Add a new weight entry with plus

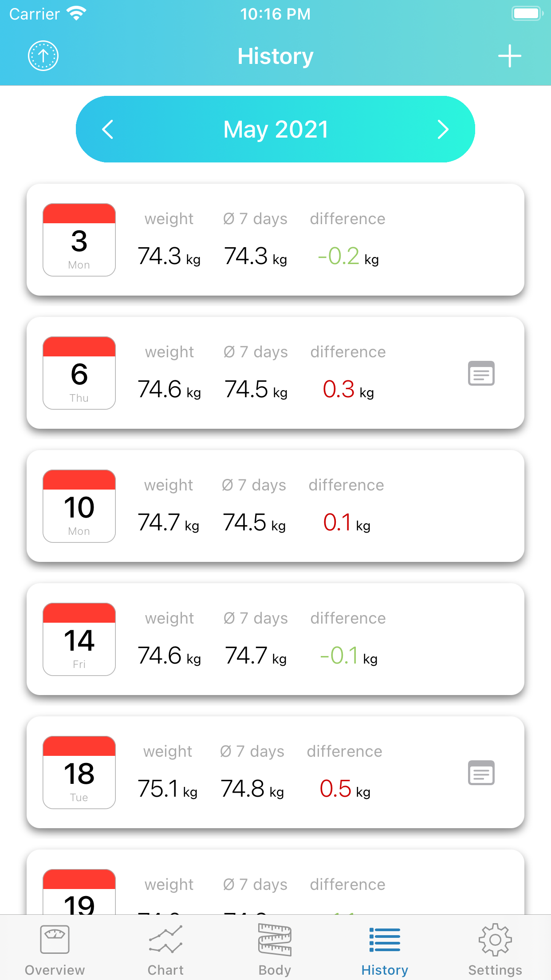(509, 56)
